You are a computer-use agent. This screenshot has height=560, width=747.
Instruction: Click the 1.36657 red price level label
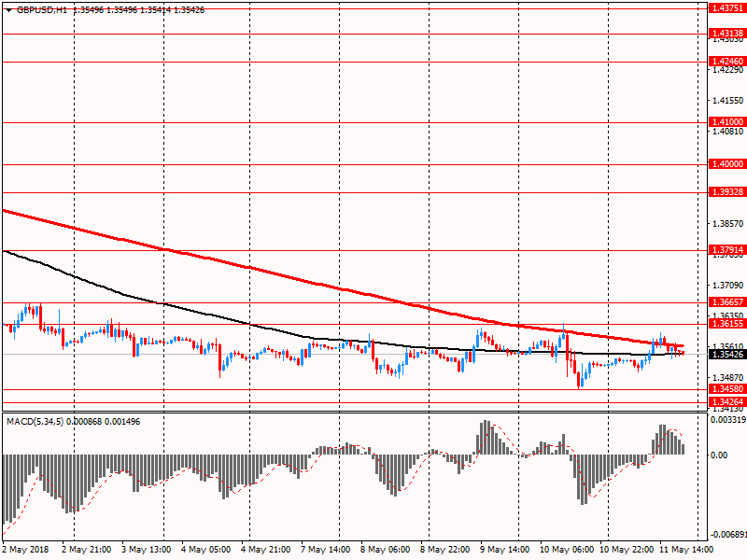tap(727, 302)
